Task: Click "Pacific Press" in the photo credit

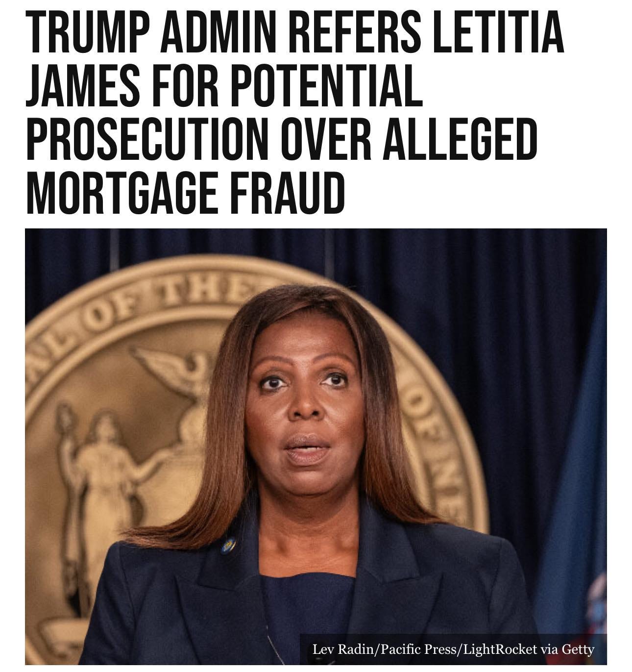Action: (x=418, y=649)
